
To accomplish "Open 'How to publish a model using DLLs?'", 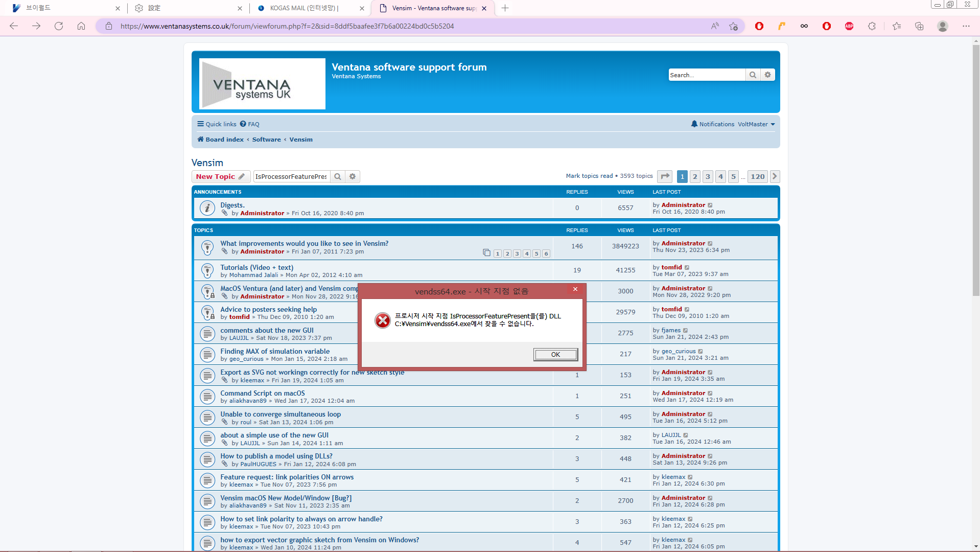I will (x=276, y=456).
